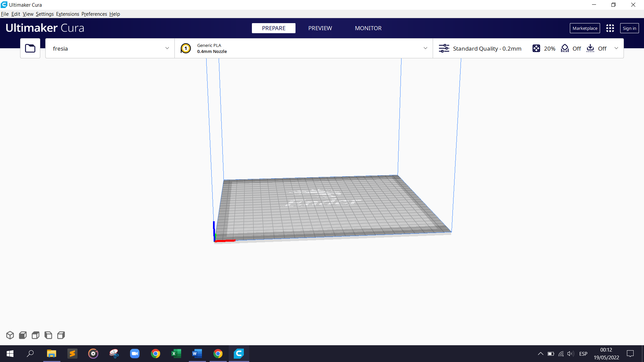
Task: Click the extruder 1 icon
Action: pos(186,48)
